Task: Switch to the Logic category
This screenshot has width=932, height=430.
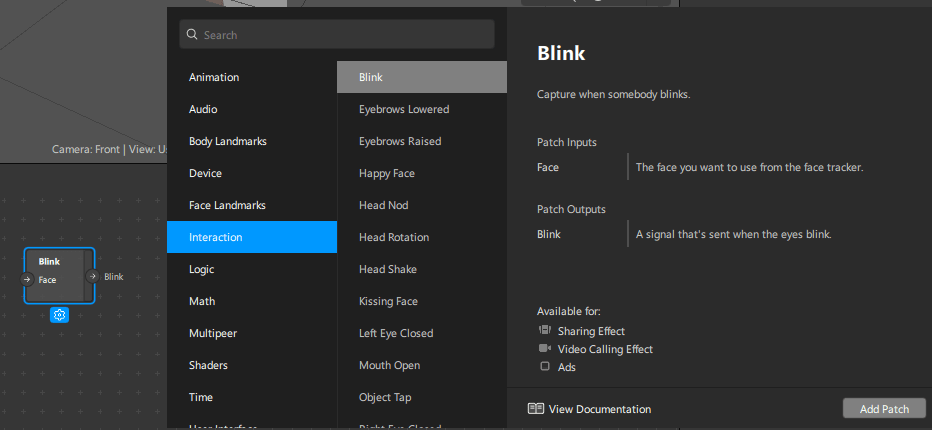Action: [x=201, y=269]
